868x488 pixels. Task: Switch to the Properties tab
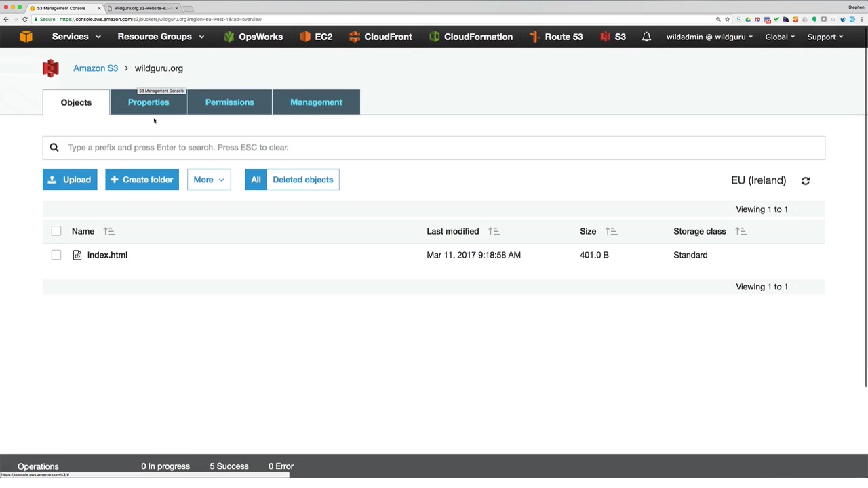[x=149, y=102]
